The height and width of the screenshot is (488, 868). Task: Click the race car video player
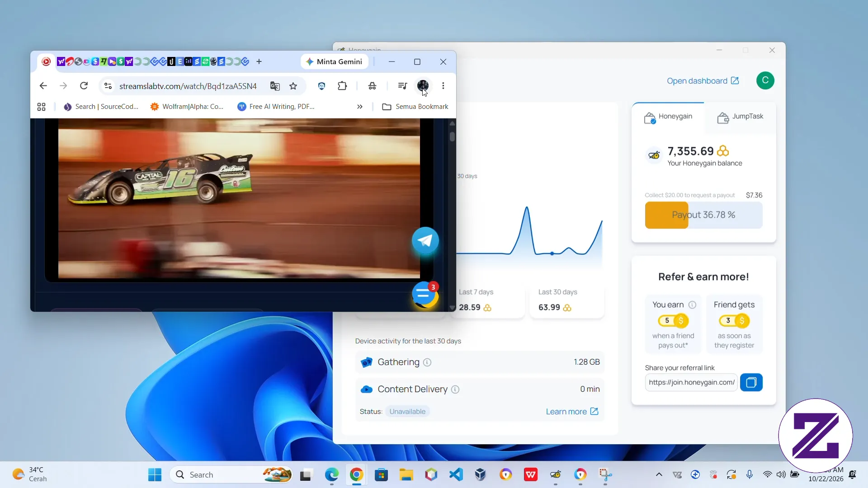tap(239, 198)
